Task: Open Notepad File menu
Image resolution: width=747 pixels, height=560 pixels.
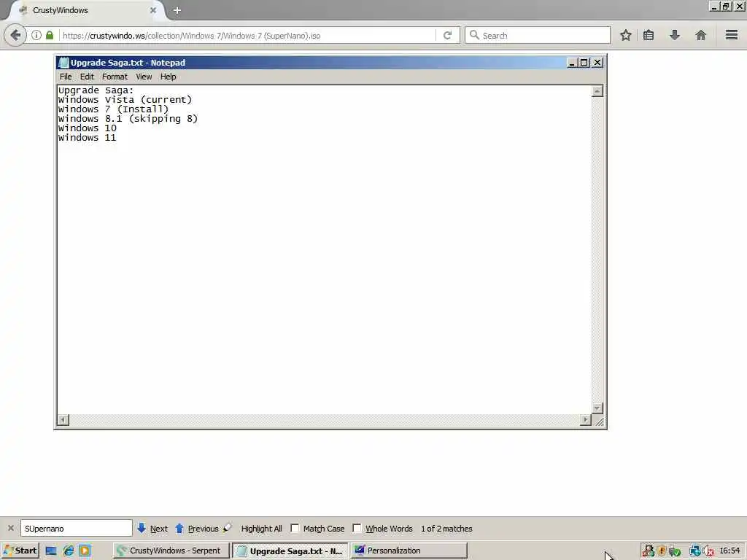Action: pos(66,77)
